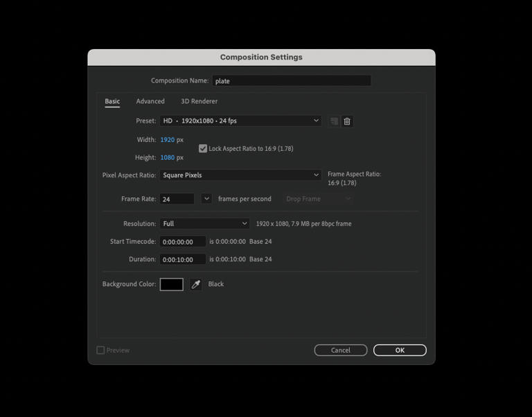
Task: Click the Duration input field
Action: tap(183, 260)
